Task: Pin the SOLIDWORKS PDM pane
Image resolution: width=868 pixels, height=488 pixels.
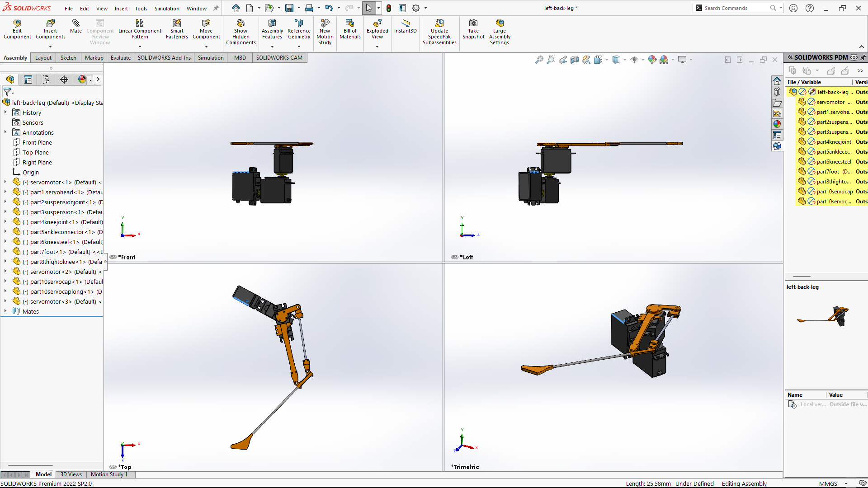Action: [863, 57]
